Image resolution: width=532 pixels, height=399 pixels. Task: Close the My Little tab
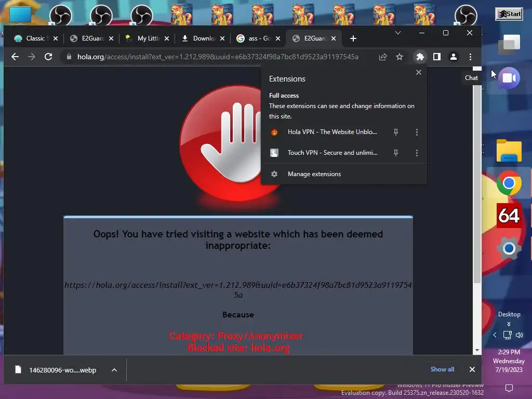coord(167,38)
